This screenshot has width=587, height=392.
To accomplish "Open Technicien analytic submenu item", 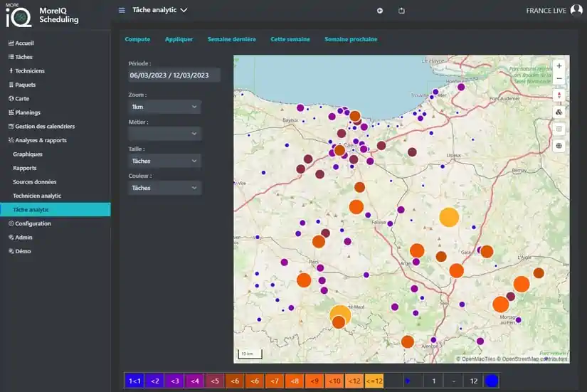I will 37,196.
